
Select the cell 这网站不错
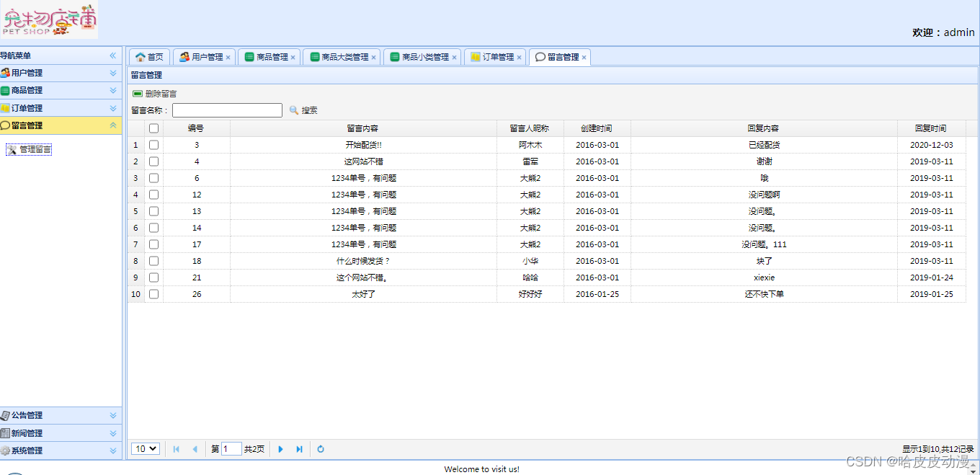[x=363, y=161]
